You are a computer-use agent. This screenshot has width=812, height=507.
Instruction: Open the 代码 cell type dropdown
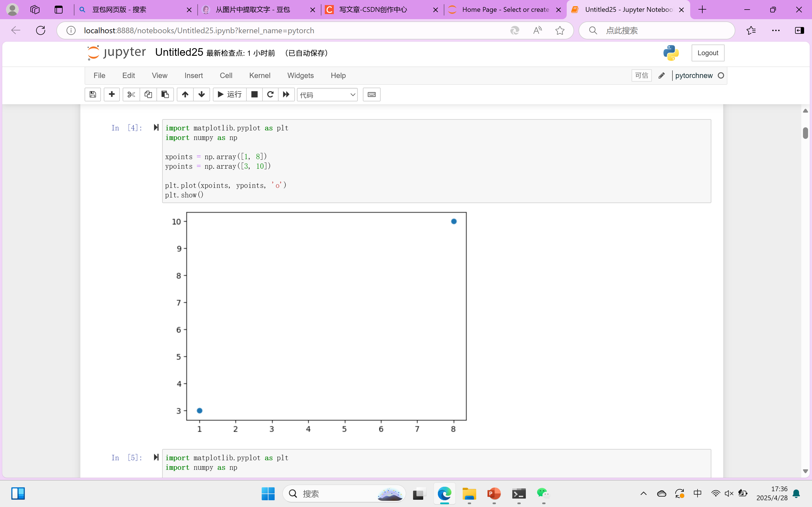327,95
